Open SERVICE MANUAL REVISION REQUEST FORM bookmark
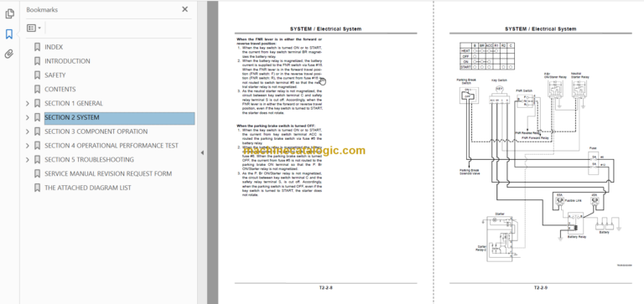Image resolution: width=644 pixels, height=304 pixels. click(x=108, y=173)
